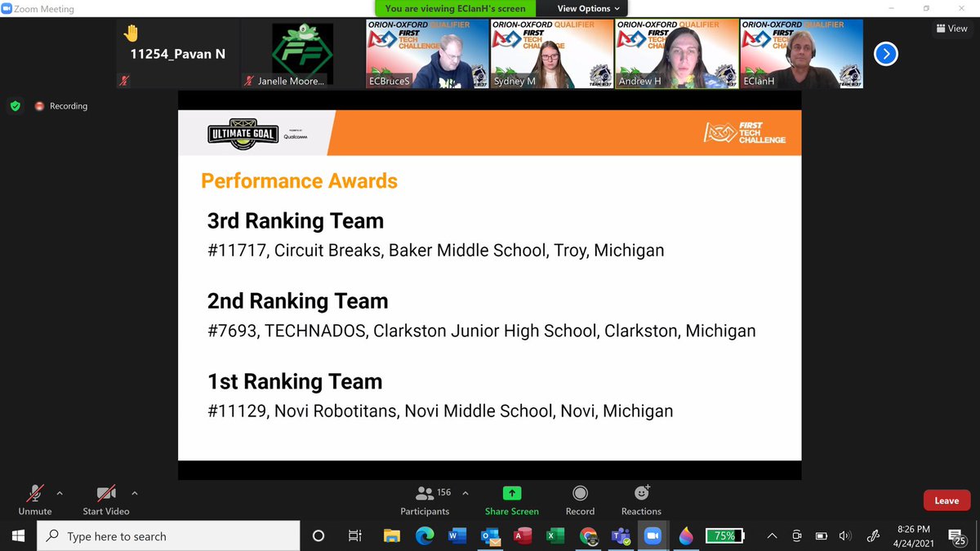Leave the meeting
The image size is (980, 551).
pos(947,500)
